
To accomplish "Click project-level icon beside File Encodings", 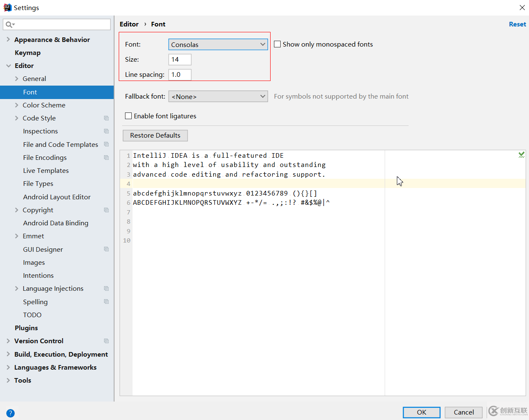I will (x=106, y=158).
